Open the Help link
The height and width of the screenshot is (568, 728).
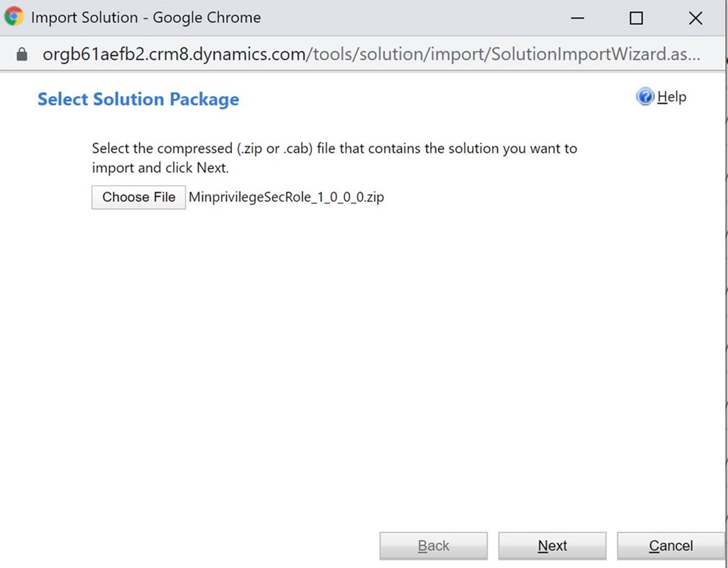[671, 97]
